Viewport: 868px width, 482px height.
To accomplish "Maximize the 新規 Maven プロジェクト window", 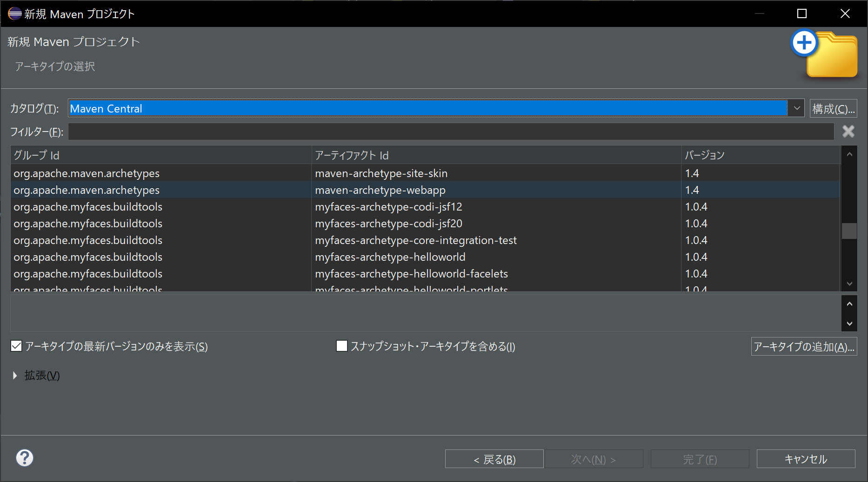I will (x=802, y=13).
